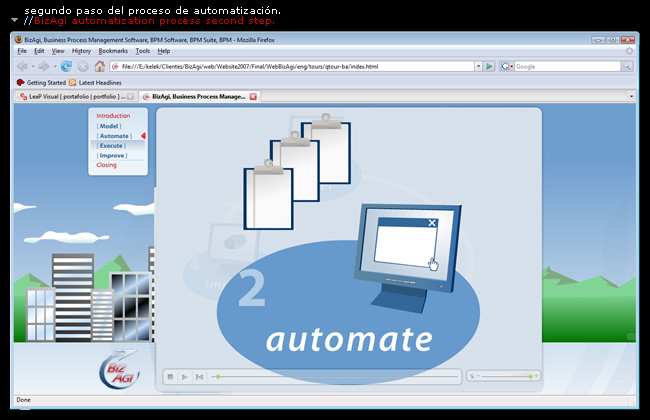
Task: Click the green Go arrow beside address bar
Action: 489,66
